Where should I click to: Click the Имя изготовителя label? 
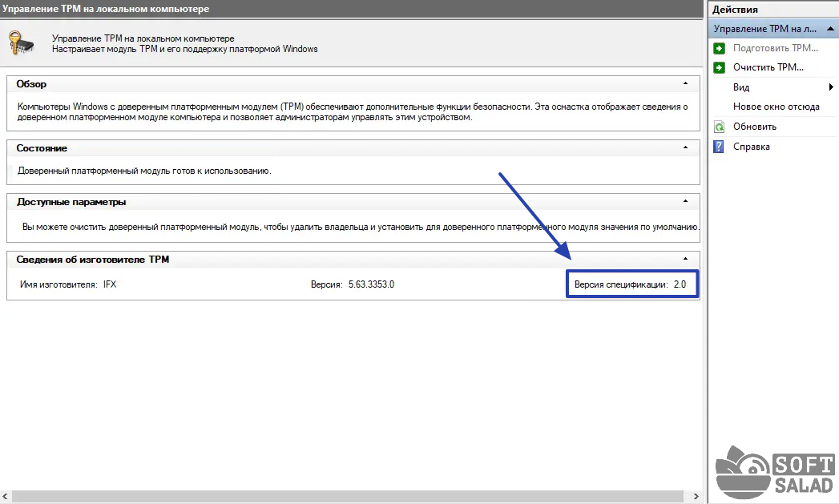(58, 284)
